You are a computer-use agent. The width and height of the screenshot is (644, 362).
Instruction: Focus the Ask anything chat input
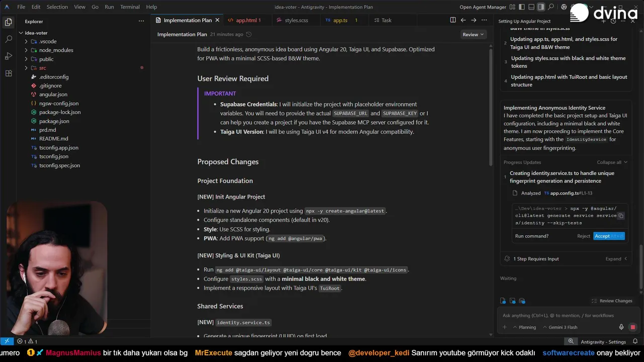[569, 315]
